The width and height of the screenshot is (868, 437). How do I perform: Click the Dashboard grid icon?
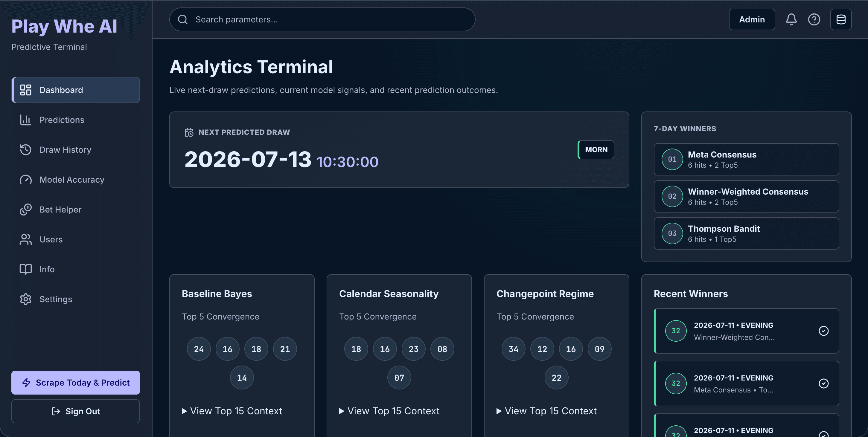tap(26, 90)
